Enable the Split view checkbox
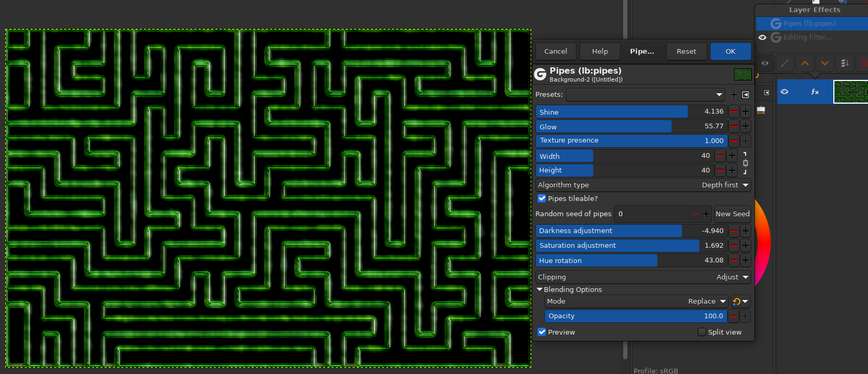The height and width of the screenshot is (374, 868). pyautogui.click(x=701, y=332)
